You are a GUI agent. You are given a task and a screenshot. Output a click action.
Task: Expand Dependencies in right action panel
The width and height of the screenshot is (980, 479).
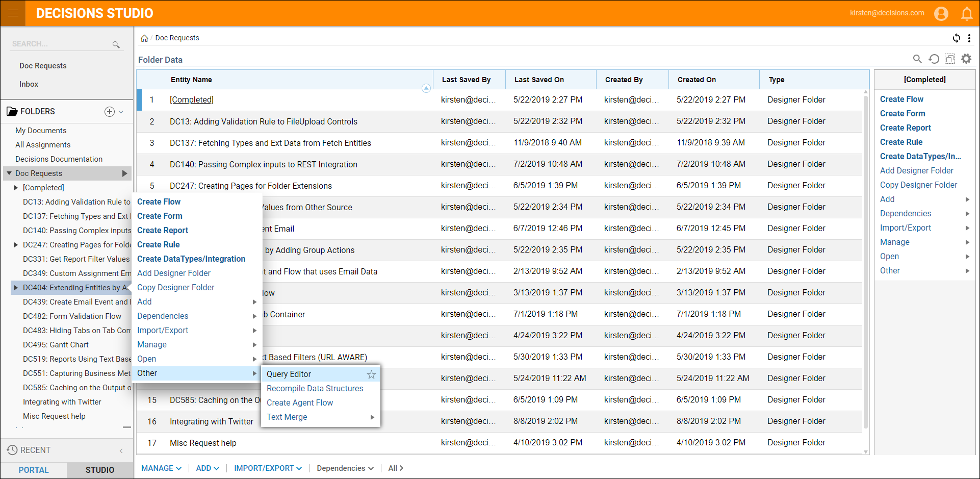pos(924,214)
